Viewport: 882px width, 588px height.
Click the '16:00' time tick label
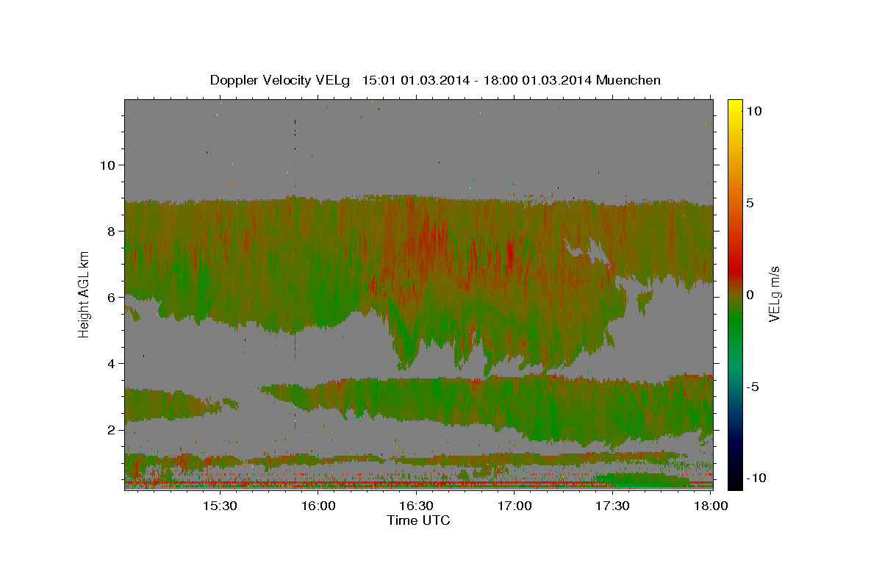318,506
